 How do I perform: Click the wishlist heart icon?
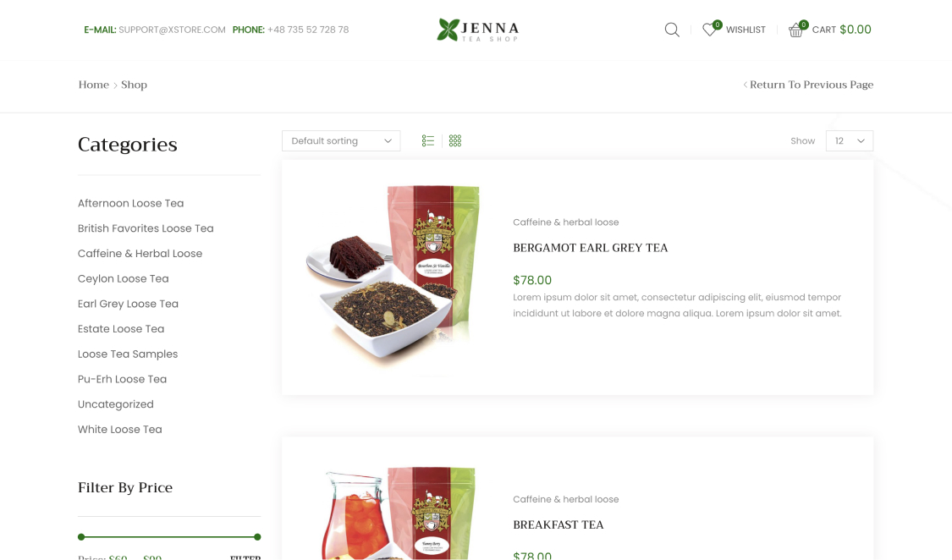pyautogui.click(x=708, y=30)
